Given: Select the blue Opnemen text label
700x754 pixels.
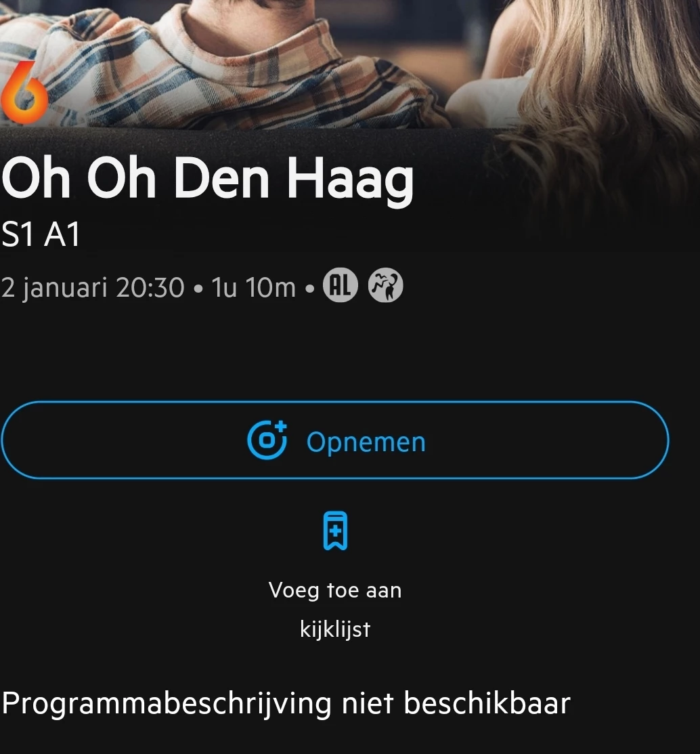Looking at the screenshot, I should point(366,442).
